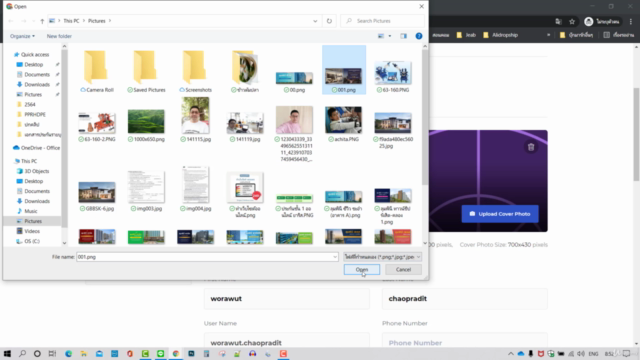This screenshot has width=640, height=360.
Task: Click the chaopradit last name field
Action: [x=464, y=299]
